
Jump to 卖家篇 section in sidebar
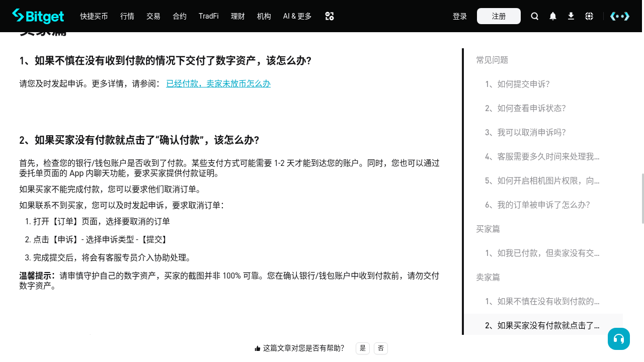point(488,277)
